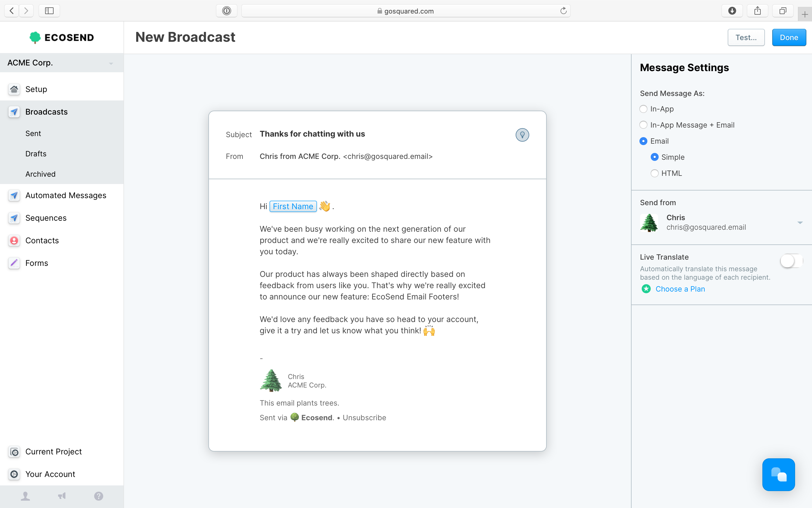This screenshot has width=812, height=508.
Task: Click the Your Account gear icon
Action: 14,474
